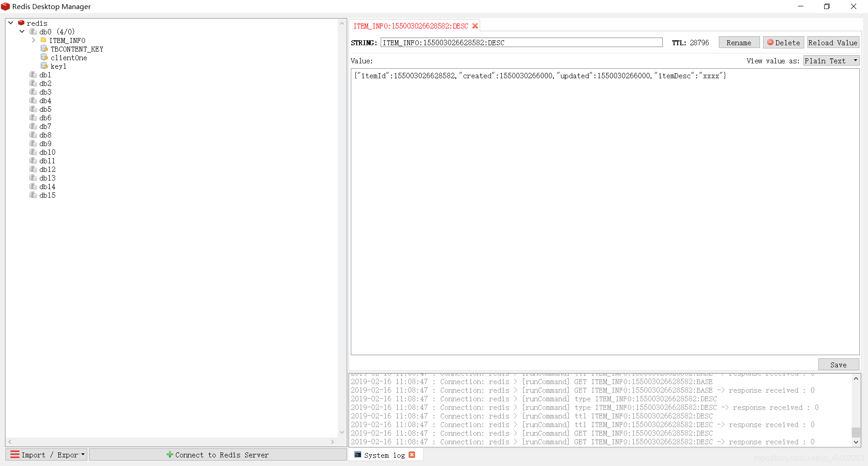Click the last log line GET DESC response
The height and width of the screenshot is (466, 868).
click(583, 442)
